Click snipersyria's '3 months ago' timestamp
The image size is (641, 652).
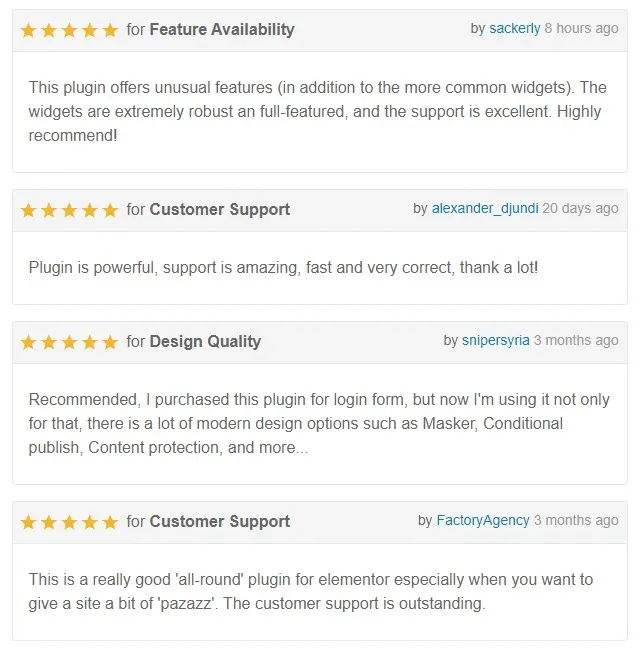point(576,340)
